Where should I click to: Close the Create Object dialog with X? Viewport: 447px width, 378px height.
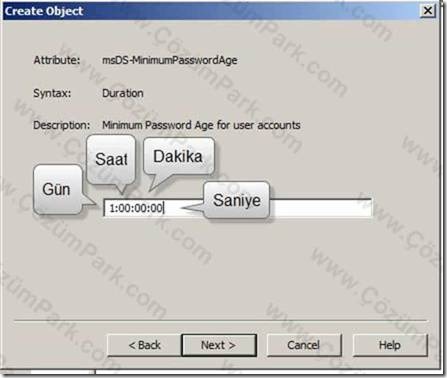[x=428, y=11]
